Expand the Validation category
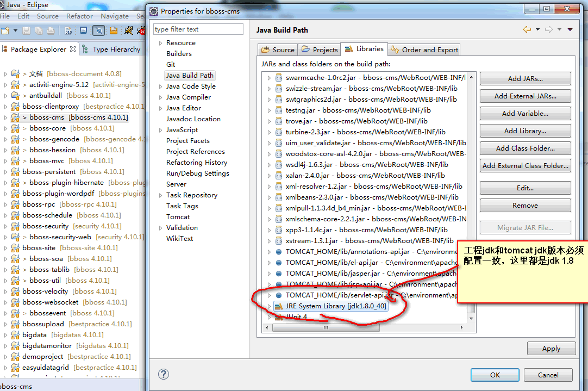Screen dimensions: 588x391 (x=160, y=228)
